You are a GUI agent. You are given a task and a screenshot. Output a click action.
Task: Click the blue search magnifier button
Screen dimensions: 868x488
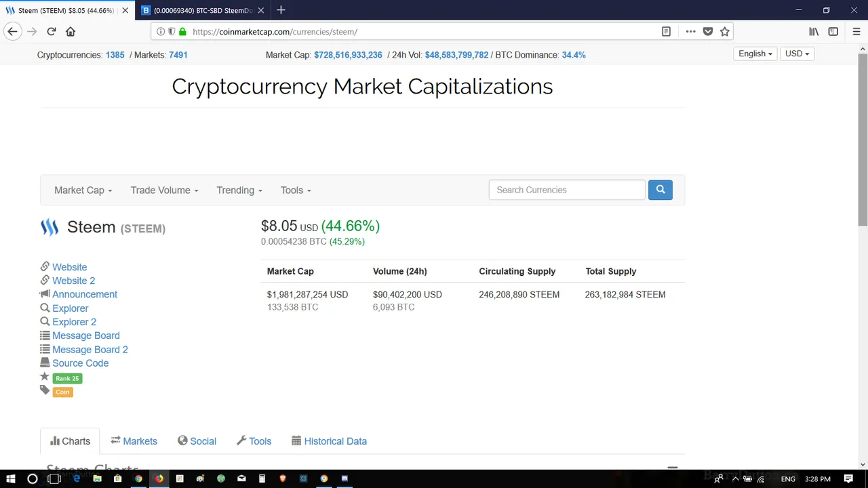[x=660, y=190]
